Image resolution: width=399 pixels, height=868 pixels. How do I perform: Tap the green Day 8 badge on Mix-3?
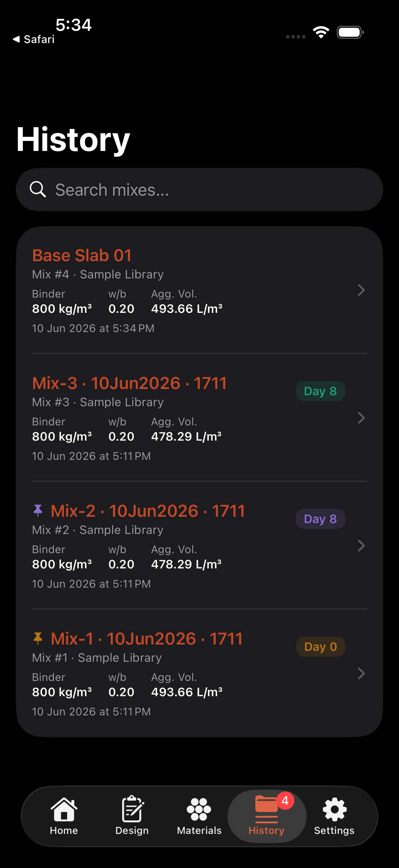point(320,391)
